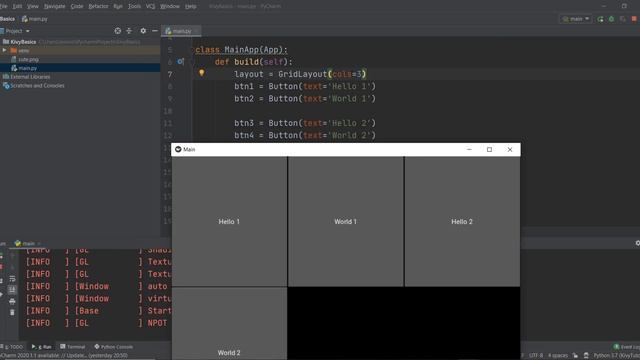
Task: Click main.py in the breadcrumb navigation bar
Action: point(35,19)
